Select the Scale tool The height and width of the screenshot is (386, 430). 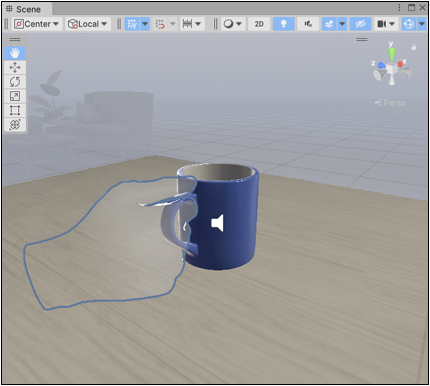coord(15,96)
